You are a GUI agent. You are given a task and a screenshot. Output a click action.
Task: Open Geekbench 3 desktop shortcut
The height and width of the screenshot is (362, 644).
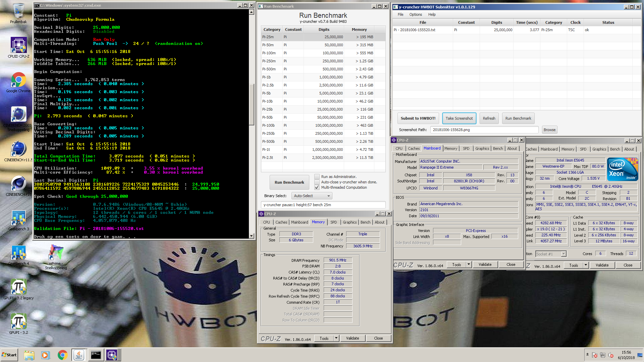click(x=18, y=221)
